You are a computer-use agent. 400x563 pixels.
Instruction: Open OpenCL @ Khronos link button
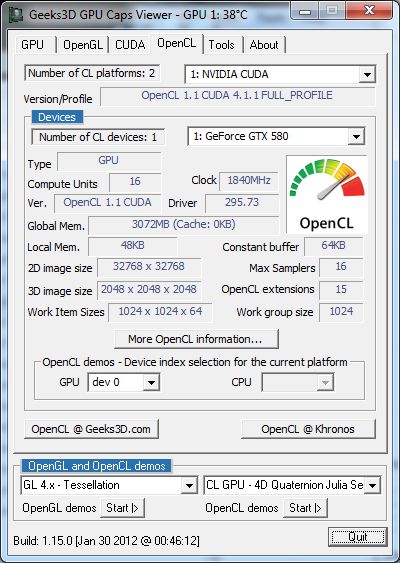(x=308, y=429)
